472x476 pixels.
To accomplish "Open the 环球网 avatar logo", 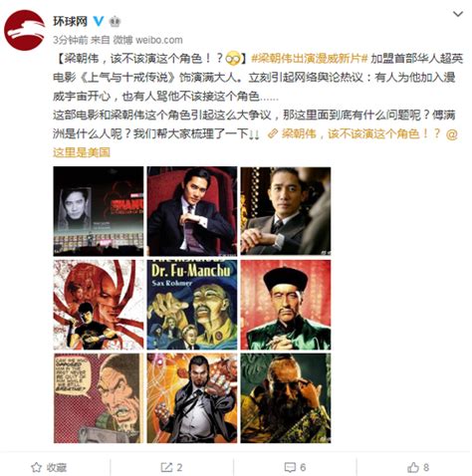I will [x=24, y=30].
